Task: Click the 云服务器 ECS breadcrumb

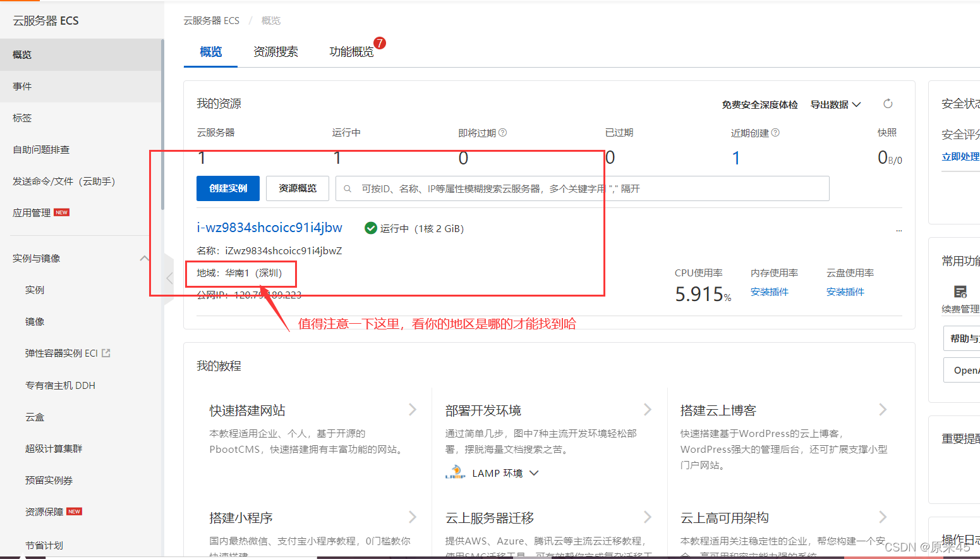Action: point(212,21)
